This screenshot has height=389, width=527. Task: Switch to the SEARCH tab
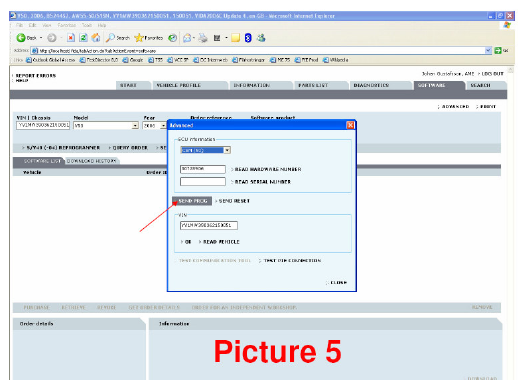point(486,85)
